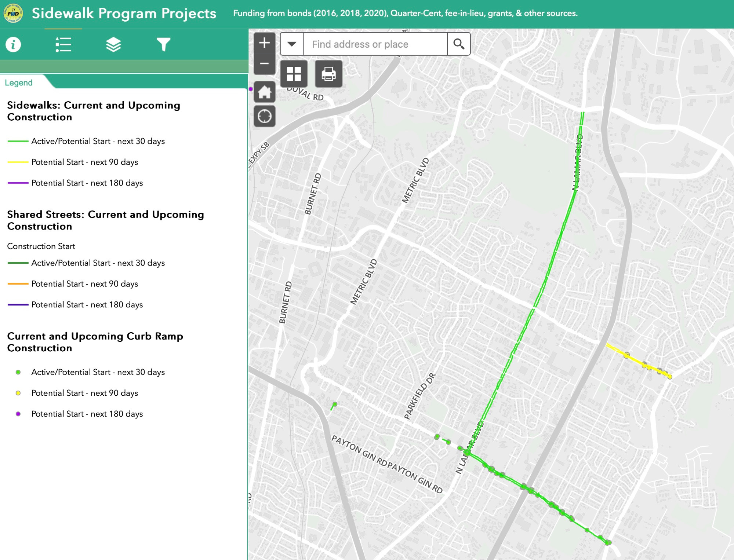The width and height of the screenshot is (734, 560).
Task: Click indigo Shared Streets 180 days swatch
Action: (x=18, y=305)
